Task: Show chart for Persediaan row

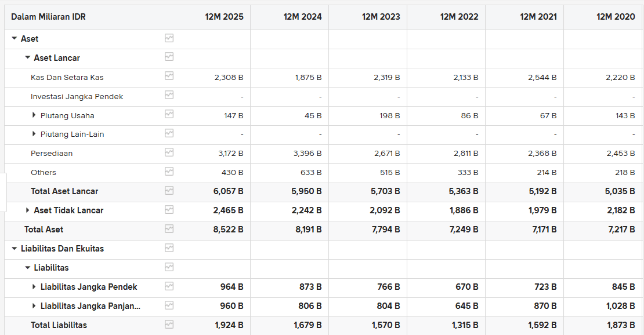Action: coord(169,152)
